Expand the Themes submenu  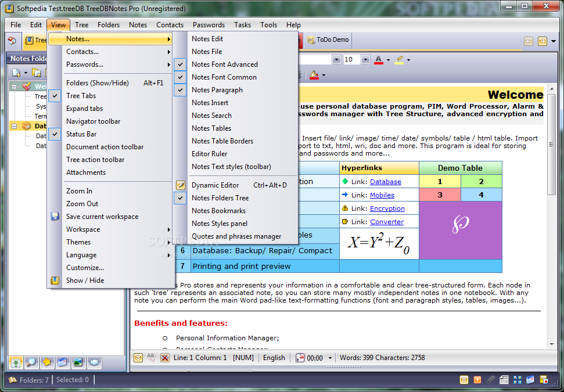pyautogui.click(x=110, y=242)
